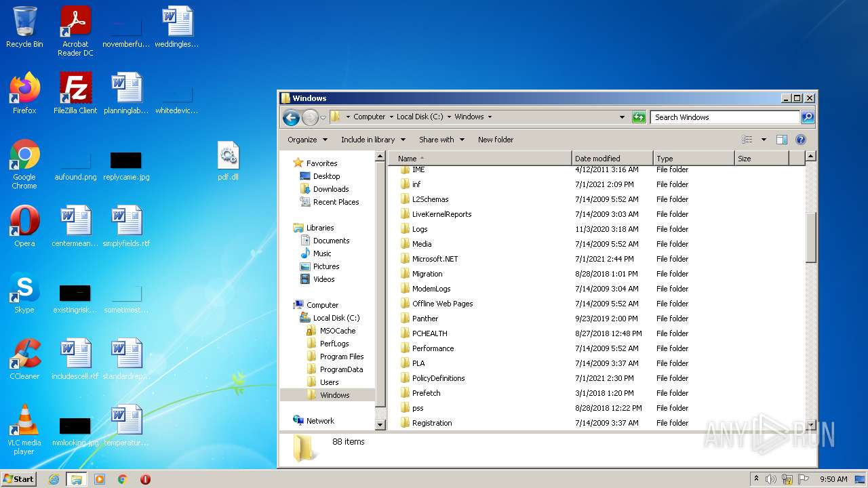This screenshot has height=488, width=868.
Task: Open the Start menu
Action: point(19,479)
